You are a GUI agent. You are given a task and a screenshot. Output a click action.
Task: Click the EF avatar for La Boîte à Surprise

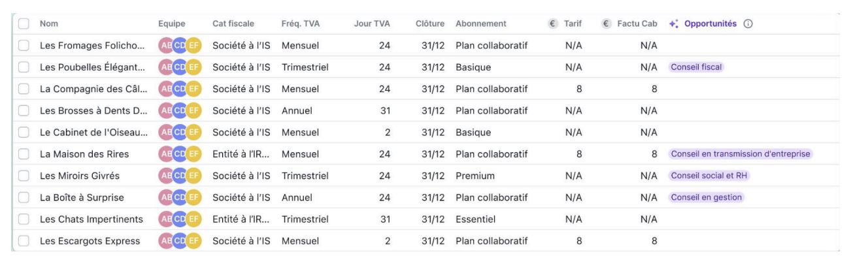coord(194,197)
